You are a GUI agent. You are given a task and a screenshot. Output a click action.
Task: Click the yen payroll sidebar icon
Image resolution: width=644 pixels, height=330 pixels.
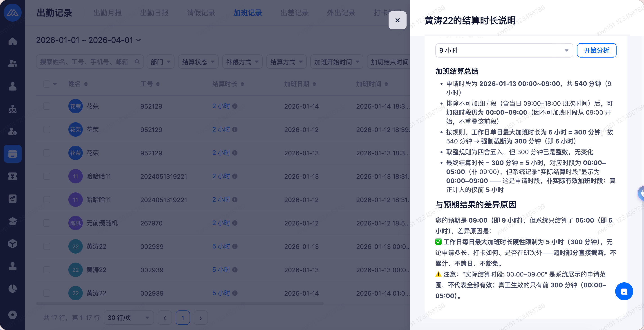13,176
